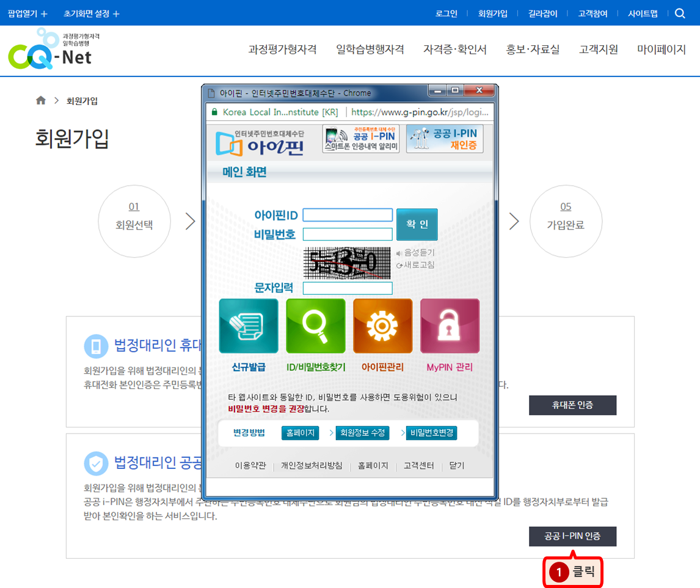
Task: Click 회원가입 link in top bar
Action: pyautogui.click(x=493, y=14)
